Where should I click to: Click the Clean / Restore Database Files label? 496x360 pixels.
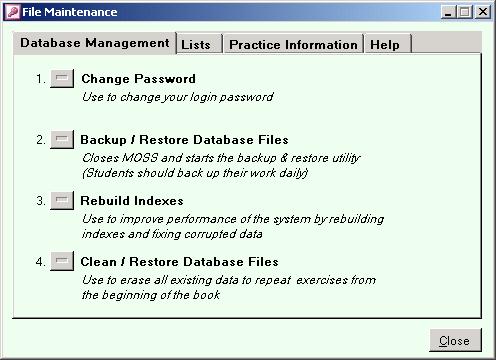tap(179, 262)
